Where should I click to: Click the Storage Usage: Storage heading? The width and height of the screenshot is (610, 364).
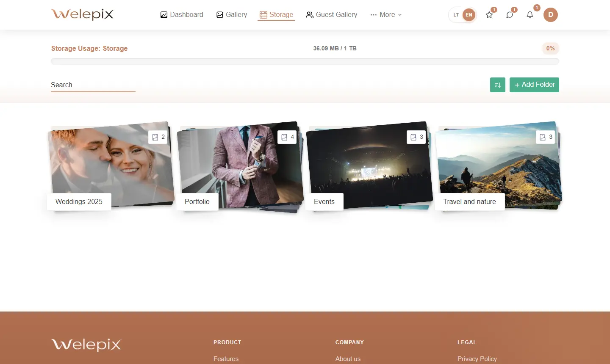click(x=89, y=49)
